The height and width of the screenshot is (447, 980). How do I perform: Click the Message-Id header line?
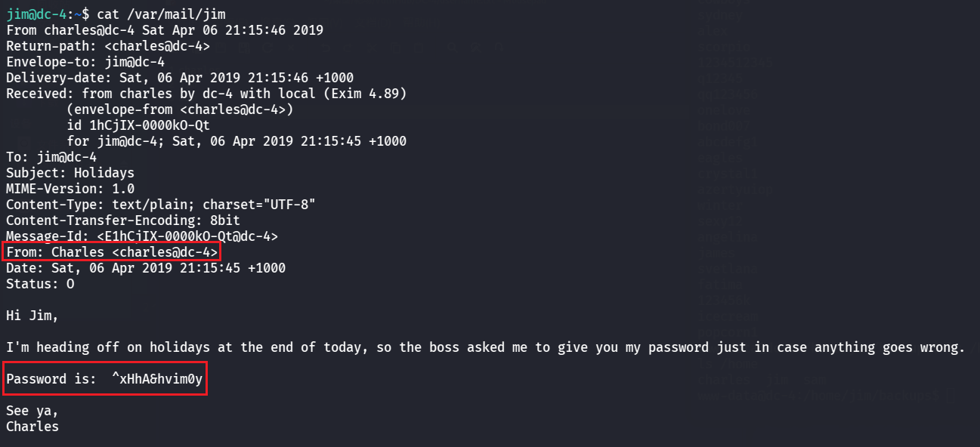pyautogui.click(x=142, y=236)
